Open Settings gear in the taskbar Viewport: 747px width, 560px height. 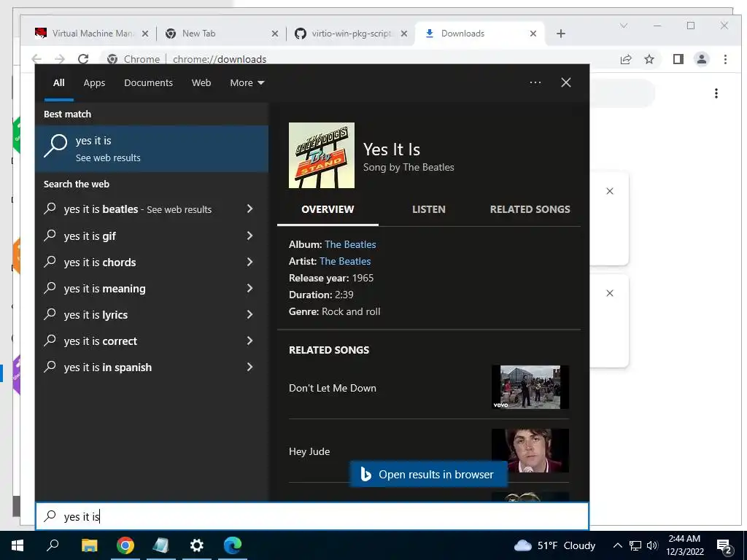pyautogui.click(x=197, y=545)
